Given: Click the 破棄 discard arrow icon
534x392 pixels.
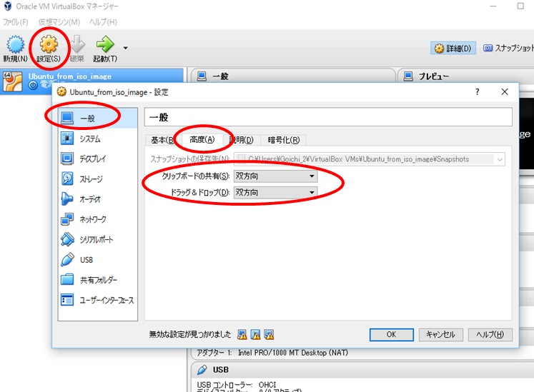Looking at the screenshot, I should (x=77, y=49).
